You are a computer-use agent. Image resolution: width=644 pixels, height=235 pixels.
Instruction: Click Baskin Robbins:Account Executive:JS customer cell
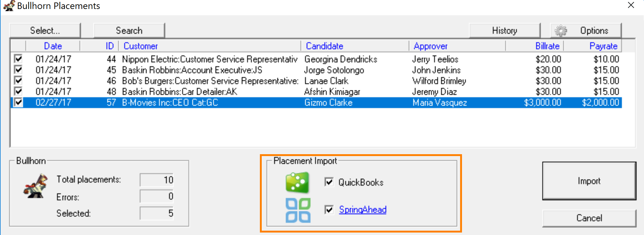click(192, 70)
